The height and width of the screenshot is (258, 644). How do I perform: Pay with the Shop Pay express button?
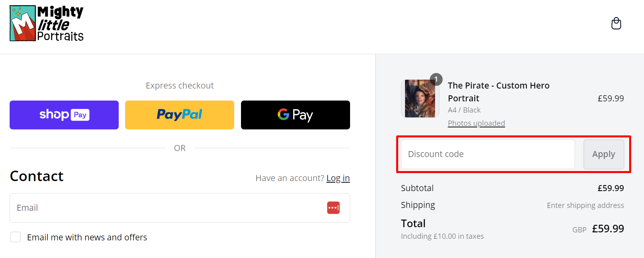64,115
